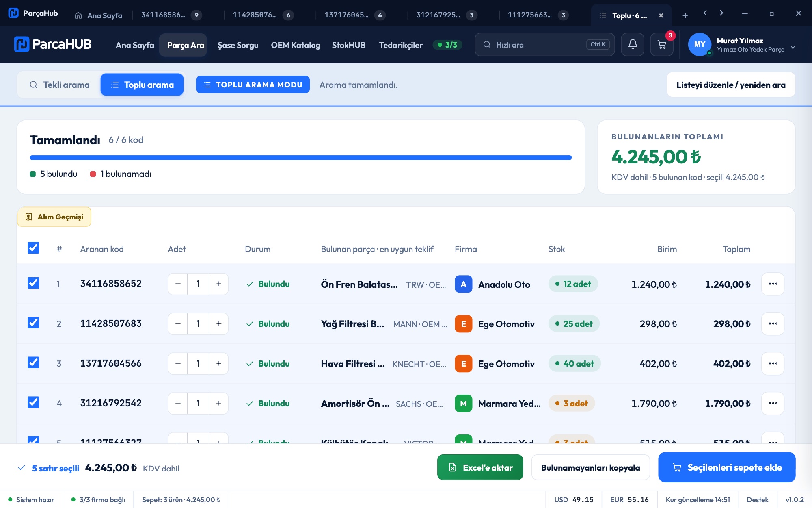The image size is (812, 508).
Task: Open the notifications bell
Action: (x=633, y=45)
